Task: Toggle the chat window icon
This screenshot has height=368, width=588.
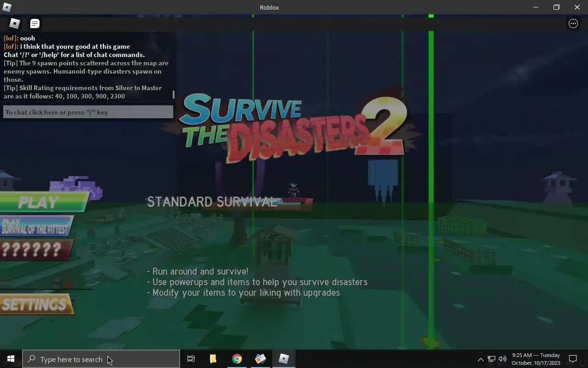Action: (35, 23)
